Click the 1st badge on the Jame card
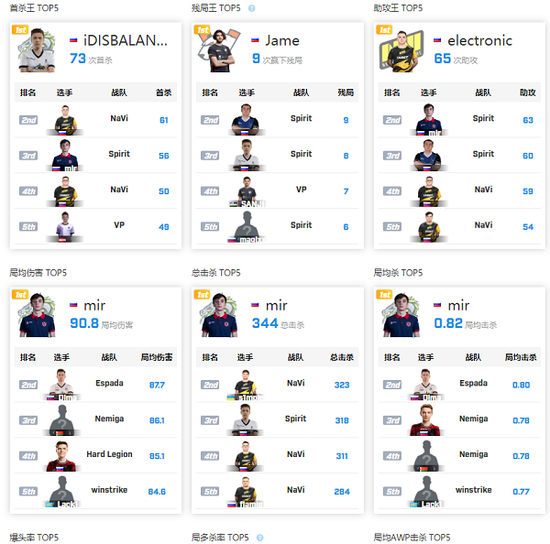The height and width of the screenshot is (544, 550). click(x=202, y=30)
